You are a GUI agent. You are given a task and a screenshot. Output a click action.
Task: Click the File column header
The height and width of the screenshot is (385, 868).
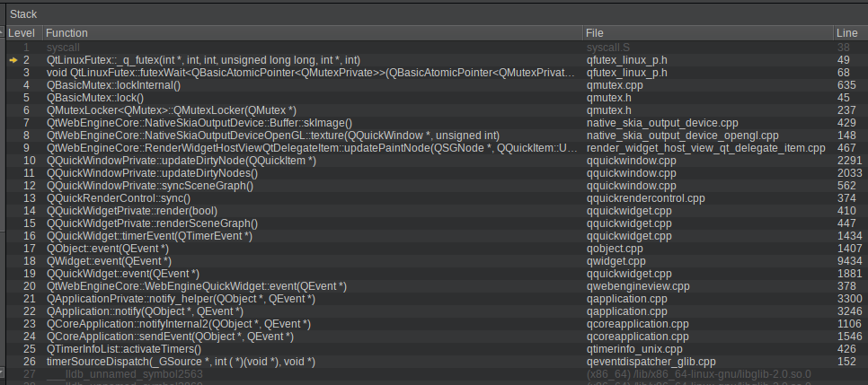point(594,32)
